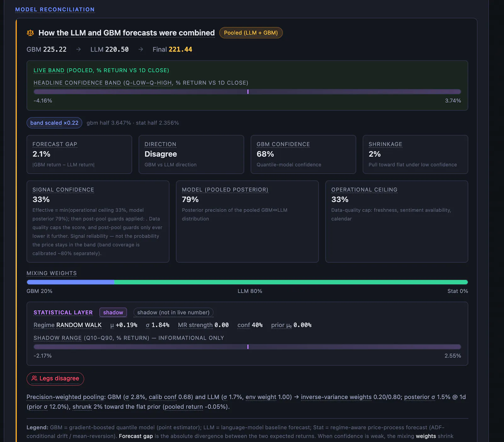Image resolution: width=504 pixels, height=442 pixels.
Task: Select the GBM CONFIDENCE 68% card
Action: click(303, 155)
